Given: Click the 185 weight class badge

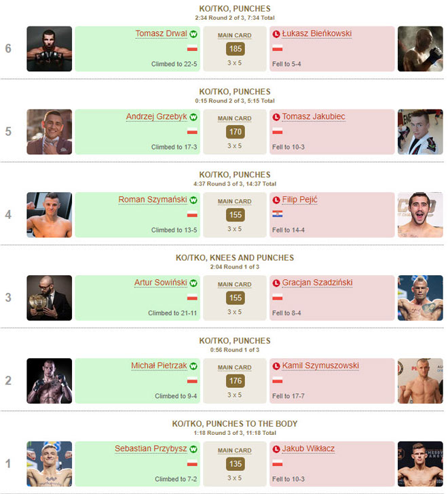Looking at the screenshot, I should (235, 49).
